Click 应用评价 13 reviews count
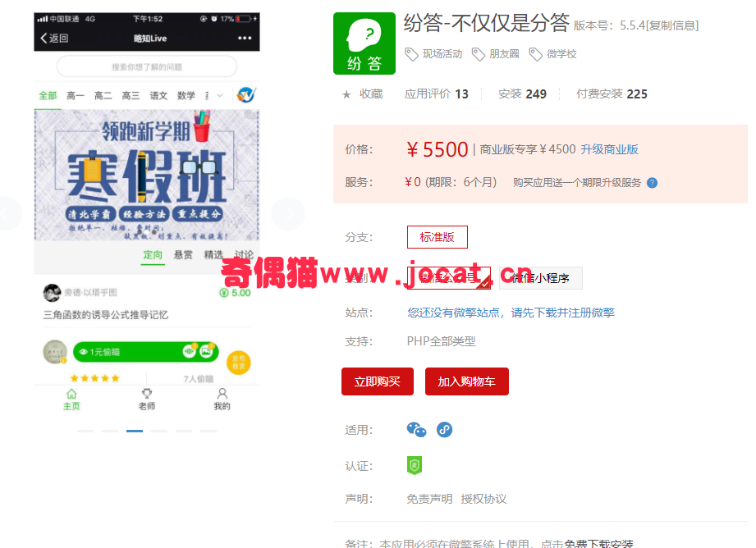This screenshot has height=548, width=756. tap(437, 94)
